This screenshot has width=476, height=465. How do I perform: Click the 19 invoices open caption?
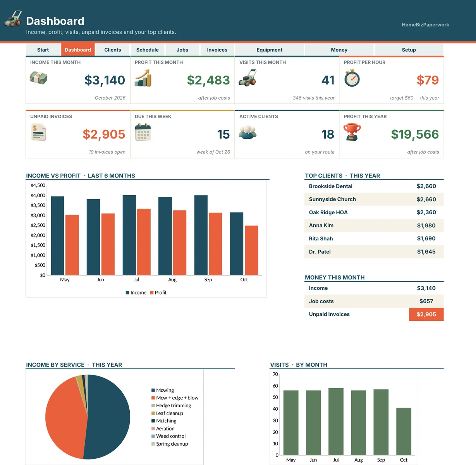pyautogui.click(x=107, y=152)
